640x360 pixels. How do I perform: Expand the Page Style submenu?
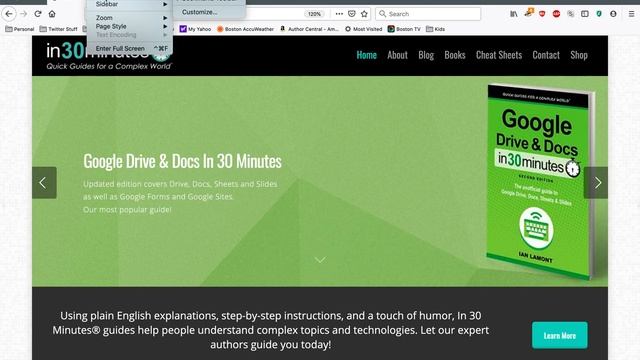click(x=130, y=26)
